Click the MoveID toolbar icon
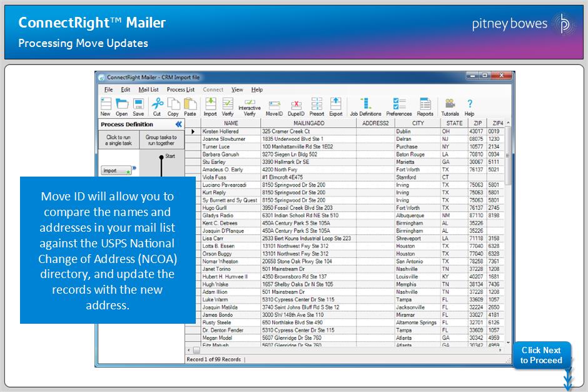This screenshot has width=588, height=392. [x=274, y=108]
